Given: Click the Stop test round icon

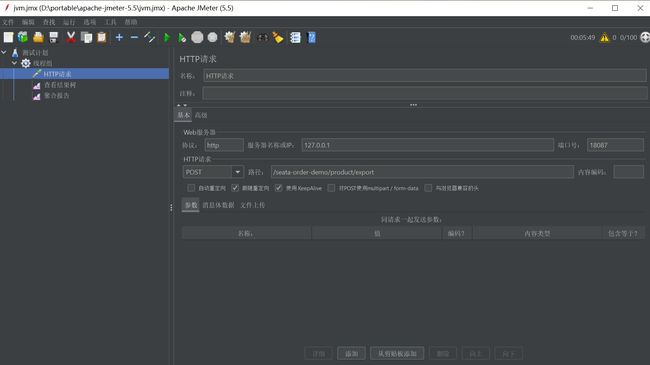Looking at the screenshot, I should coord(197,37).
